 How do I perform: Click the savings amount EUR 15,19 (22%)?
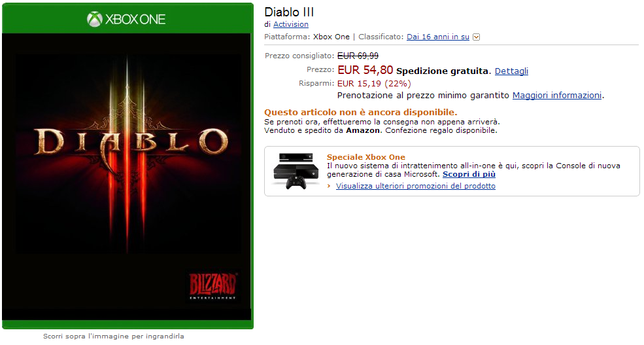tap(374, 84)
